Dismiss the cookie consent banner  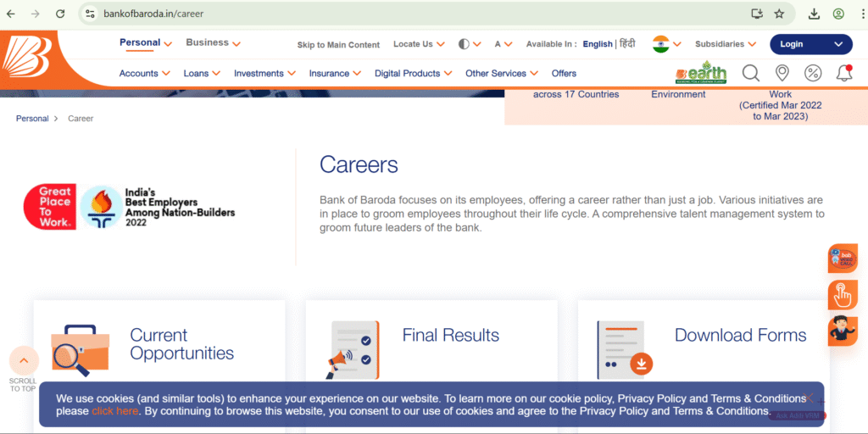pos(810,397)
